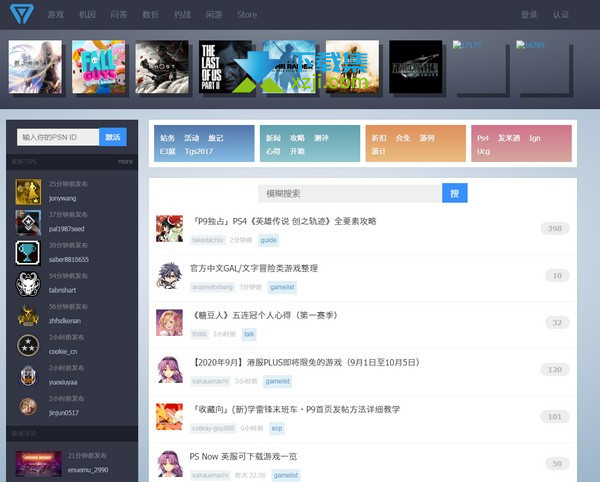
Task: Click the more link in sidebar
Action: pyautogui.click(x=126, y=161)
